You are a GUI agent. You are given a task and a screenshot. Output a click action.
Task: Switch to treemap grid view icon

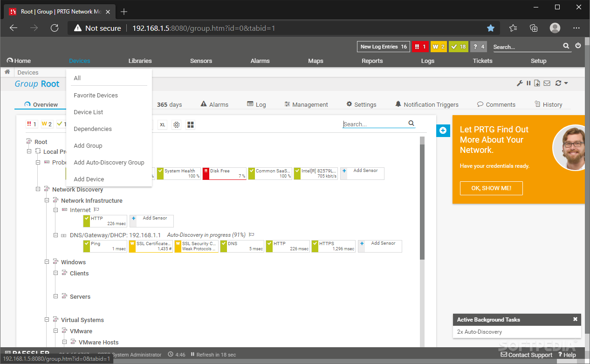click(190, 124)
